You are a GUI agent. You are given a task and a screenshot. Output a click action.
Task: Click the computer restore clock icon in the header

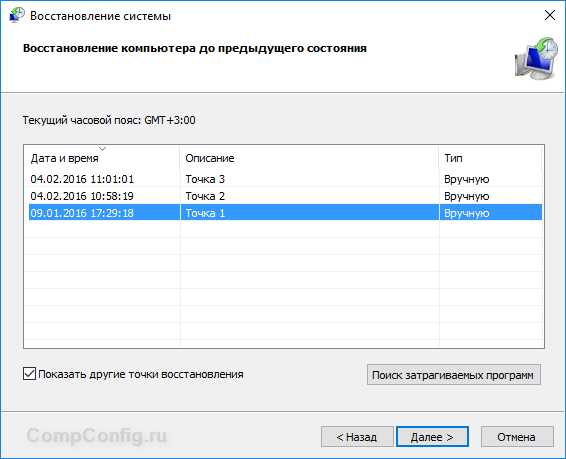point(536,58)
